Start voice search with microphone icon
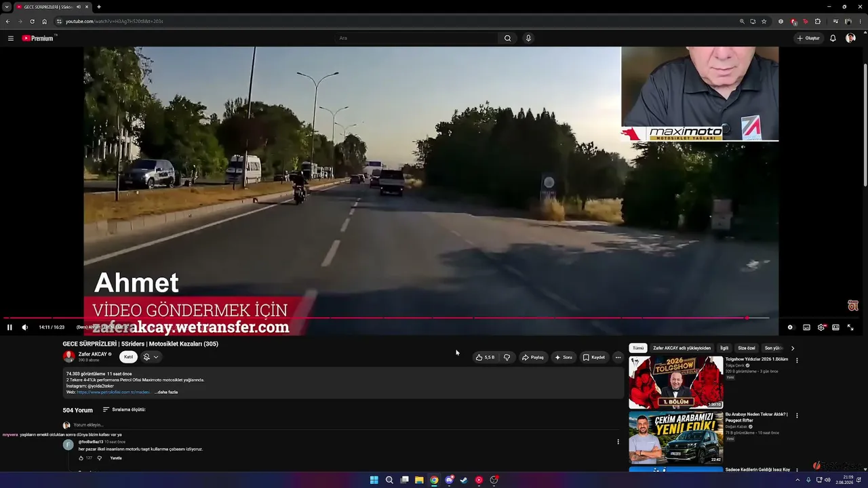This screenshot has width=868, height=488. (528, 38)
